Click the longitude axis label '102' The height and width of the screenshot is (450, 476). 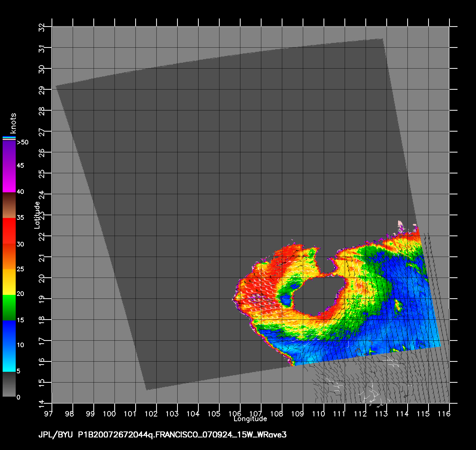[x=151, y=414]
